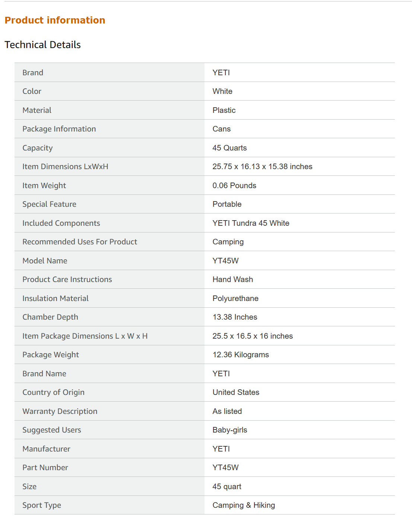
Task: Click the Warranty Description label
Action: (x=60, y=411)
